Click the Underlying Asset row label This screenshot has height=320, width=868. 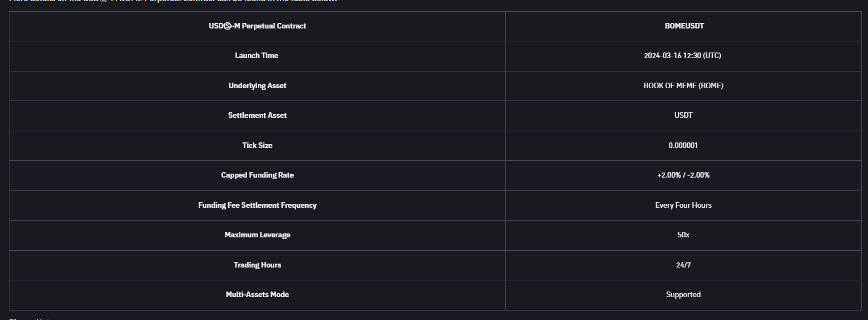(257, 85)
